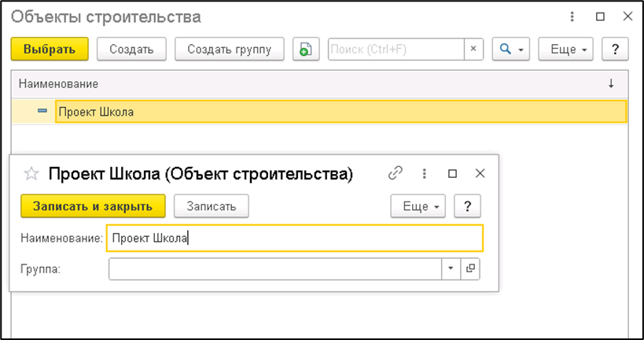Open the magnifier search dropdown
This screenshot has width=644, height=340.
510,49
